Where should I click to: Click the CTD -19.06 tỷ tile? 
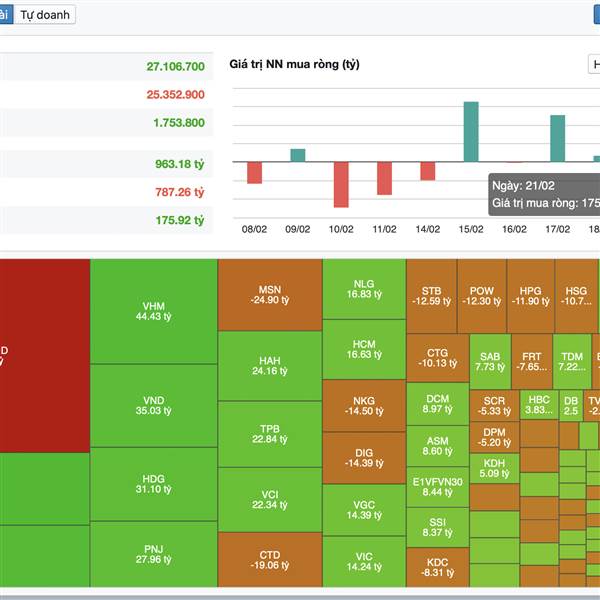pos(270,559)
